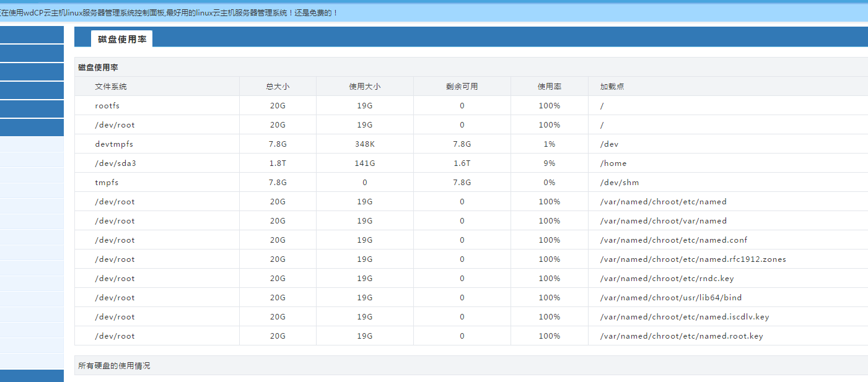Click the 使用率 column header
The width and height of the screenshot is (868, 382).
click(550, 87)
